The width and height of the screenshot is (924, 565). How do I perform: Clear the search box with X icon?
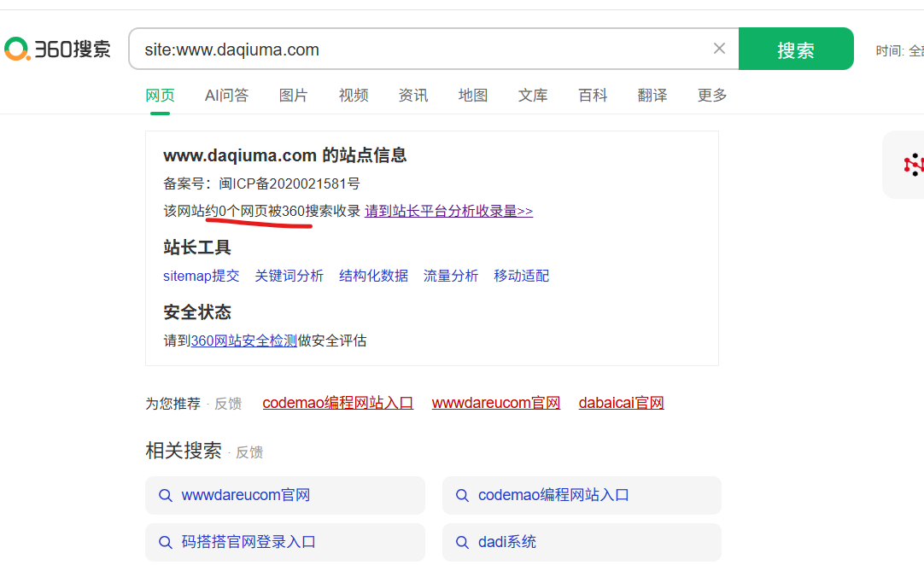click(719, 49)
